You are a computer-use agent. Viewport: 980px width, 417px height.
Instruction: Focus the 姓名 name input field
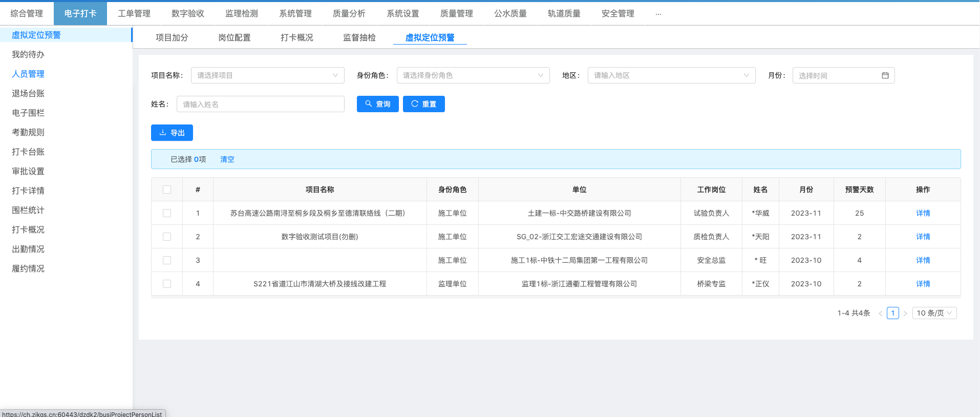[261, 104]
